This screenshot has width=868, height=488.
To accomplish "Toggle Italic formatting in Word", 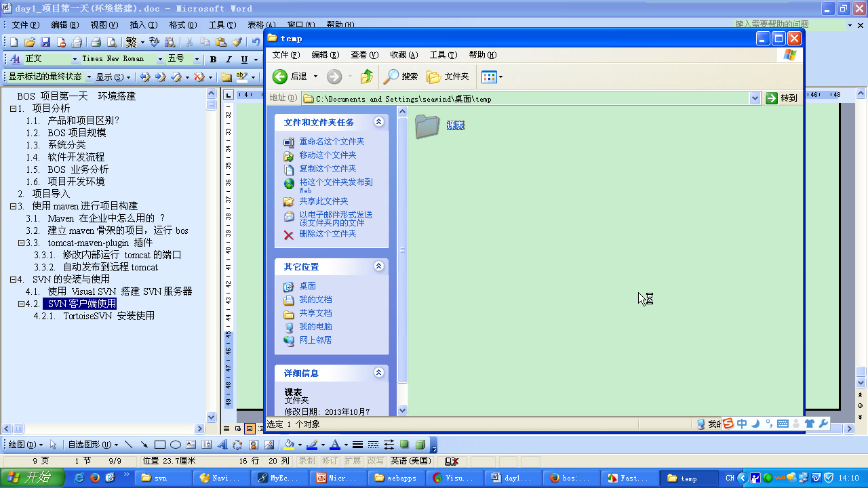I will pos(229,60).
